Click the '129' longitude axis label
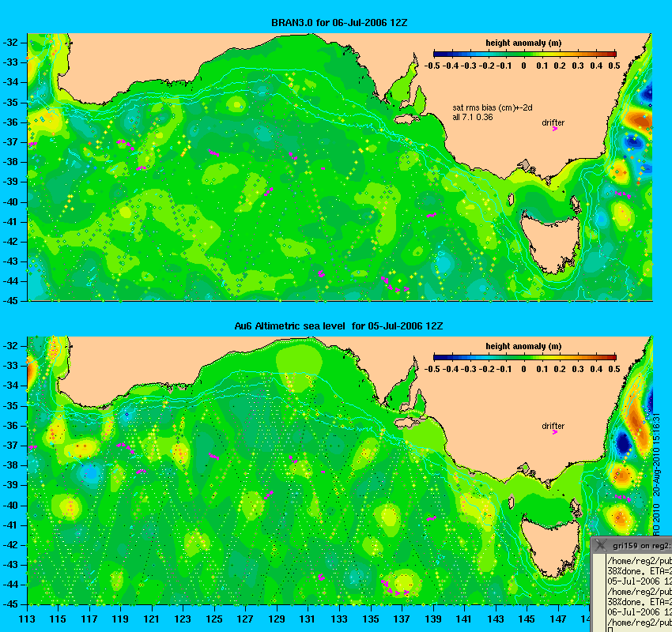 (277, 619)
